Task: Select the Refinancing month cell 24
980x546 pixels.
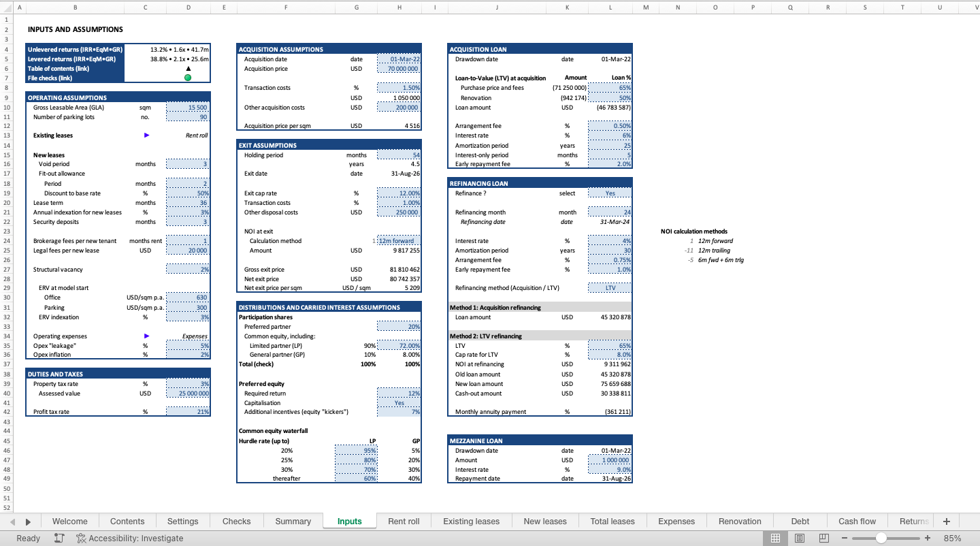Action: tap(610, 212)
